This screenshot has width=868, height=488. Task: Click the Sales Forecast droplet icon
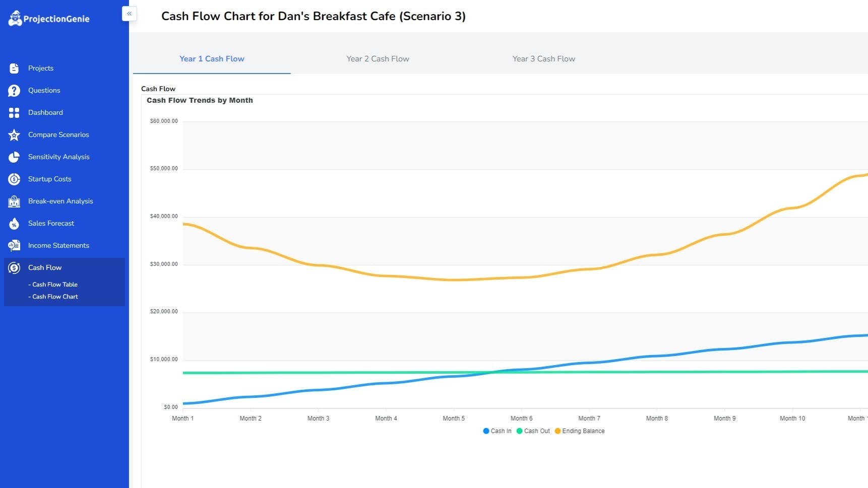pos(14,224)
